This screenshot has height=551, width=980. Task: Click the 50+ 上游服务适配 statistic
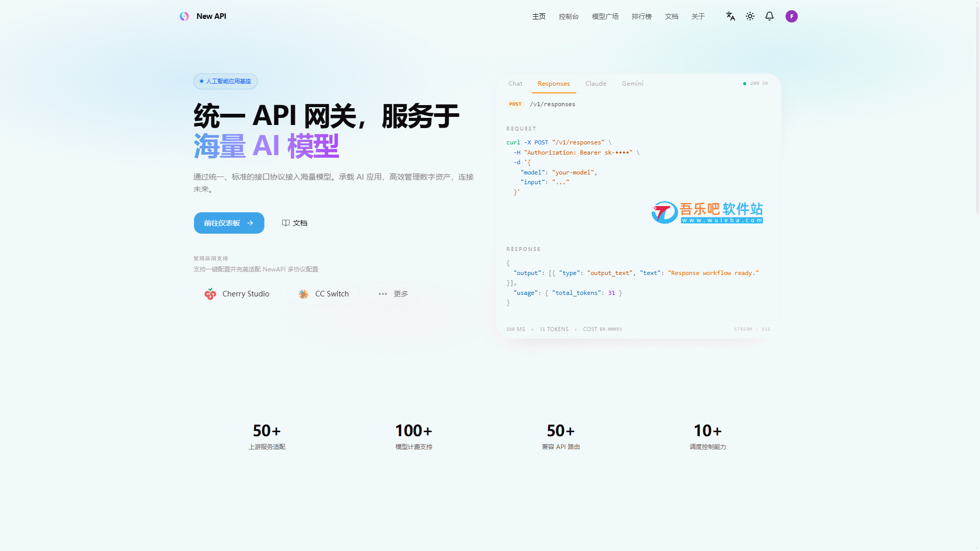[x=267, y=437]
